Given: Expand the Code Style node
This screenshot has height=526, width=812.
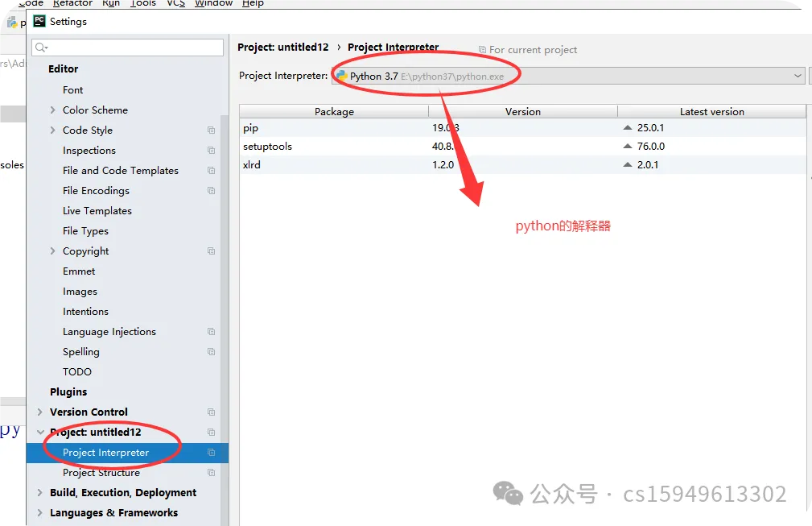Looking at the screenshot, I should pyautogui.click(x=53, y=130).
